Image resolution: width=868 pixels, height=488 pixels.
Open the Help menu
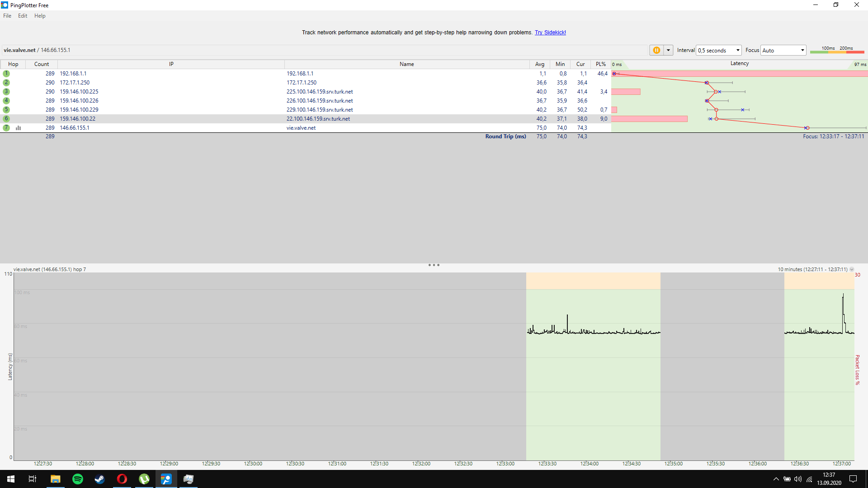(40, 16)
